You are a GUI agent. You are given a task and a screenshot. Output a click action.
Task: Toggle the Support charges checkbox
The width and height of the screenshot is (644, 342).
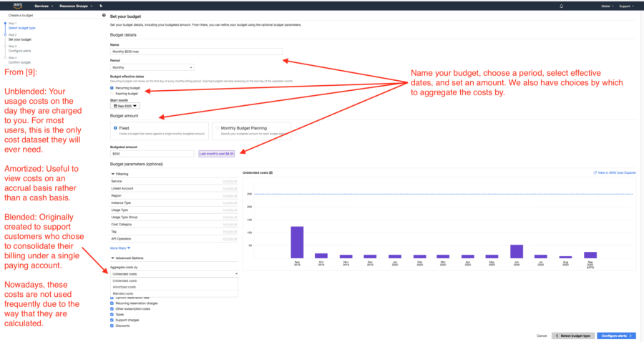(112, 321)
